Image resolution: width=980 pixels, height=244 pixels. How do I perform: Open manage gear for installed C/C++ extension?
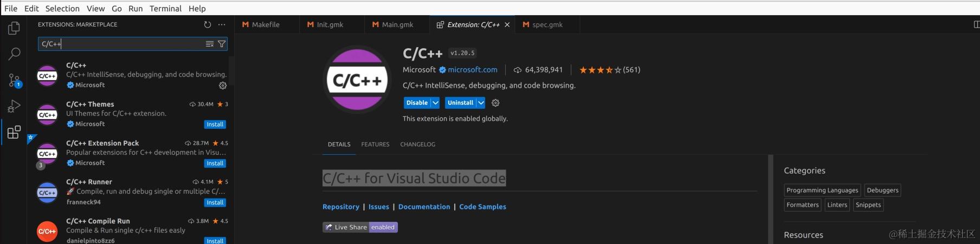[x=222, y=85]
